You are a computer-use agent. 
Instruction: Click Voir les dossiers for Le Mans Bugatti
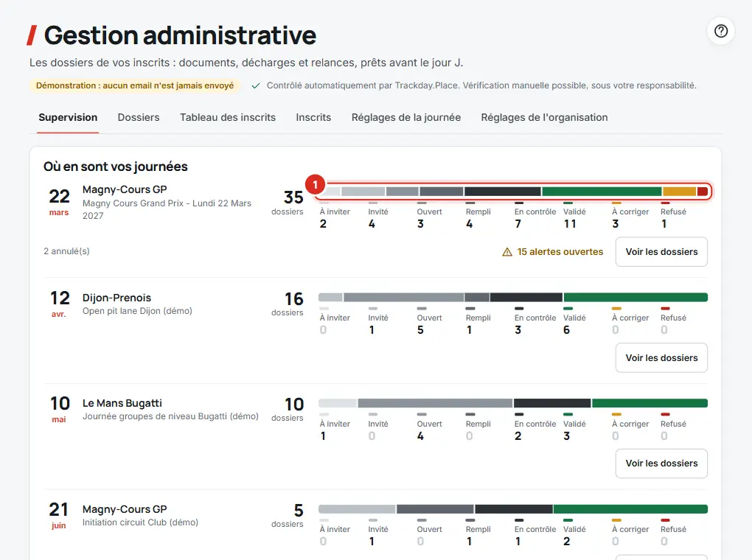661,463
